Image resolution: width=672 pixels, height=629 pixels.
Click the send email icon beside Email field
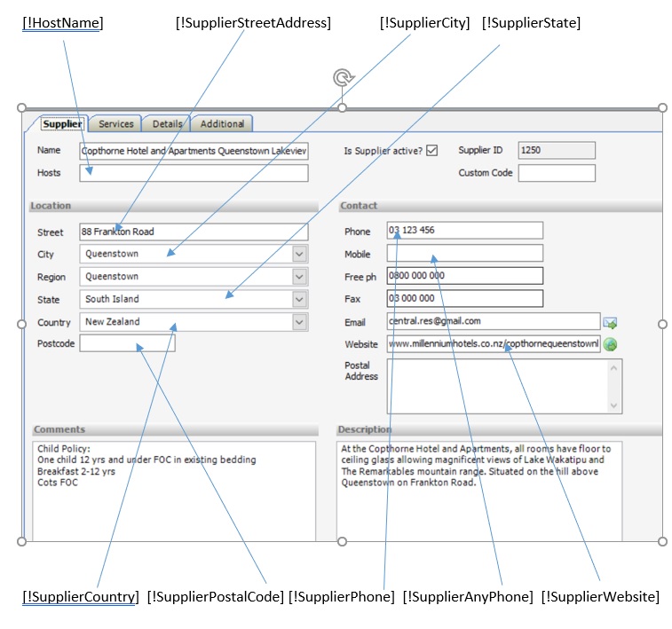tap(610, 322)
